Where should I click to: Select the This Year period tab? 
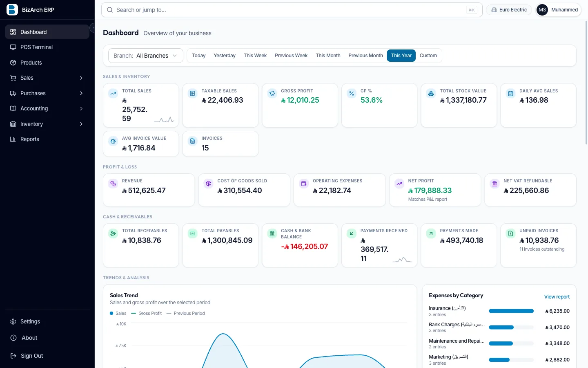(401, 56)
